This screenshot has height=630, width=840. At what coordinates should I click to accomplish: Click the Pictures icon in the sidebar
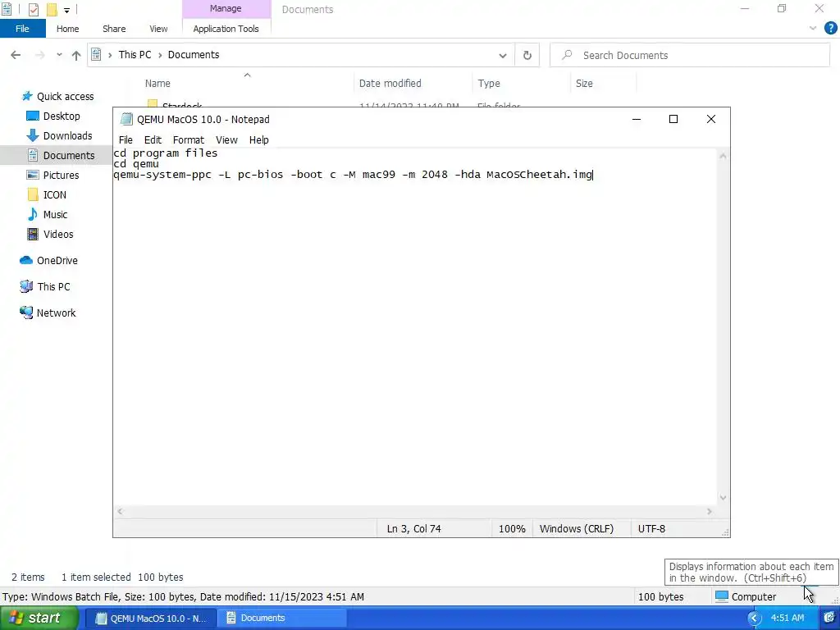pyautogui.click(x=33, y=176)
